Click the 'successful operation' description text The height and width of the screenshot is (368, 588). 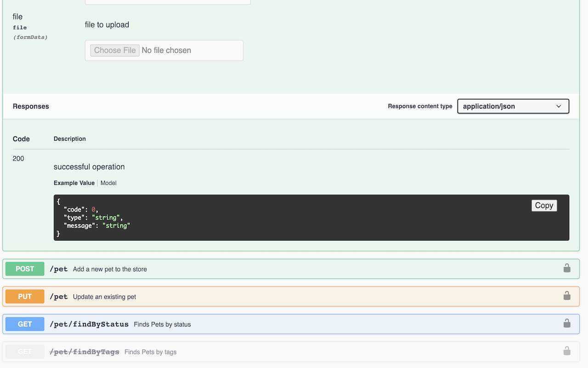click(x=89, y=167)
